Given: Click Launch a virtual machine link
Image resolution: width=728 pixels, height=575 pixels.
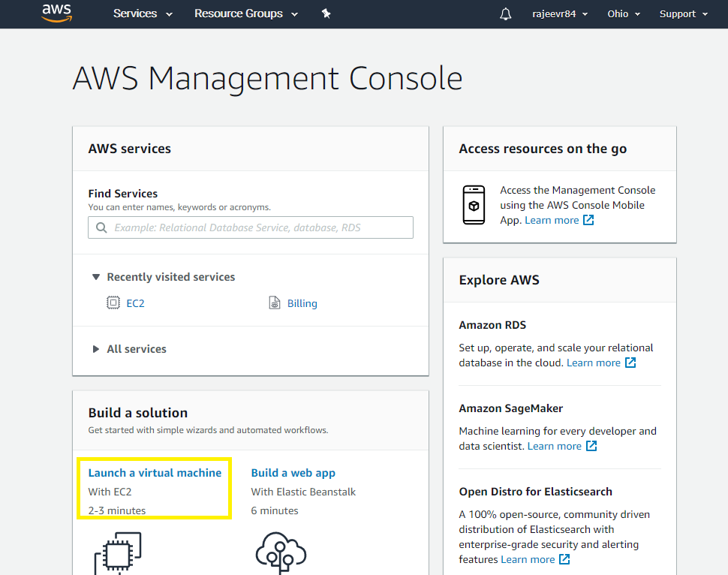Looking at the screenshot, I should 155,472.
